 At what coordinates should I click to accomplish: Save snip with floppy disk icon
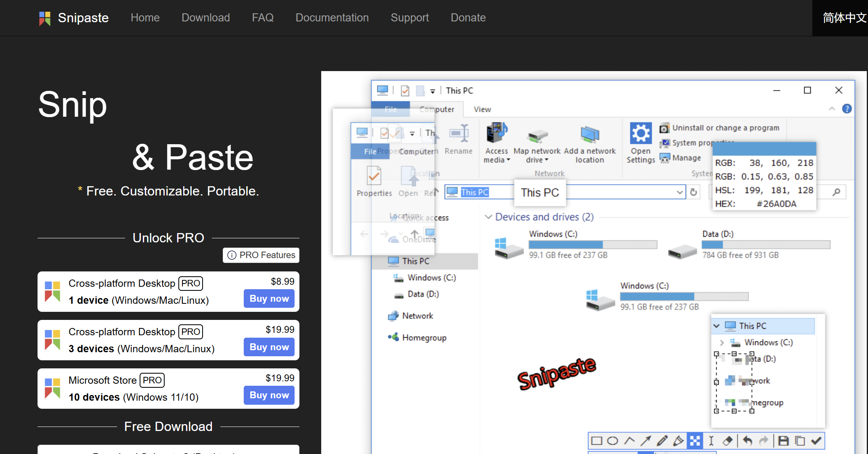783,441
